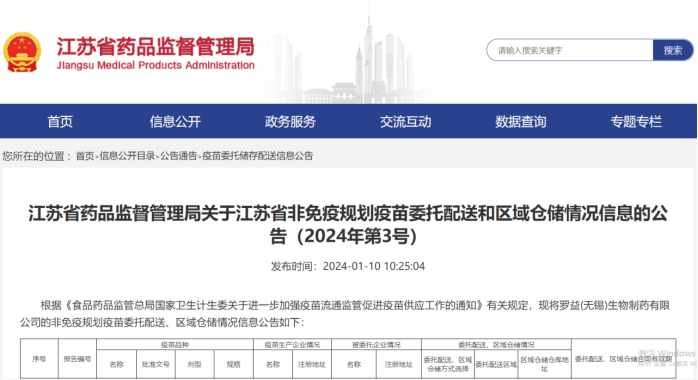Screen dimensions: 698x380
Task: Click the 序号 table header cell
Action: coord(39,359)
